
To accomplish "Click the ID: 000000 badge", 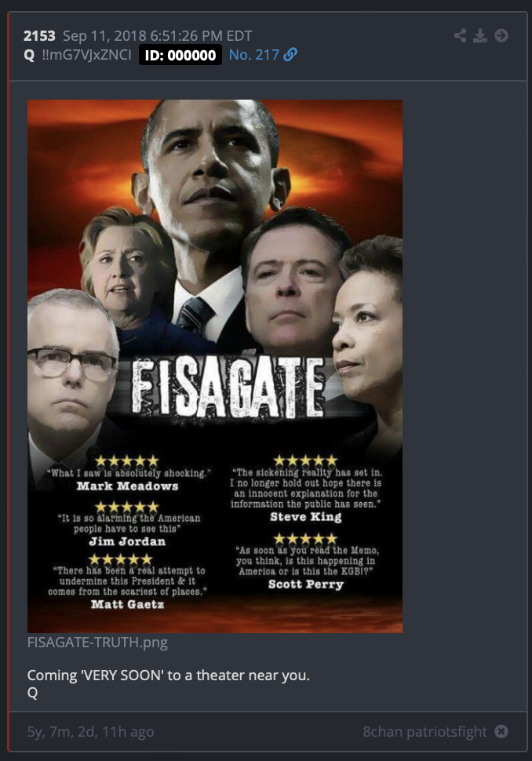I will tap(180, 55).
